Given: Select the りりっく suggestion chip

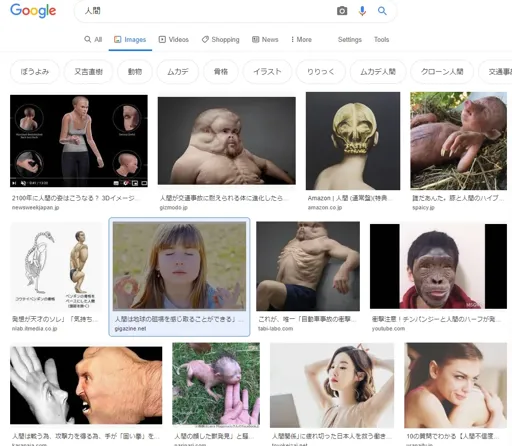Looking at the screenshot, I should (x=321, y=72).
